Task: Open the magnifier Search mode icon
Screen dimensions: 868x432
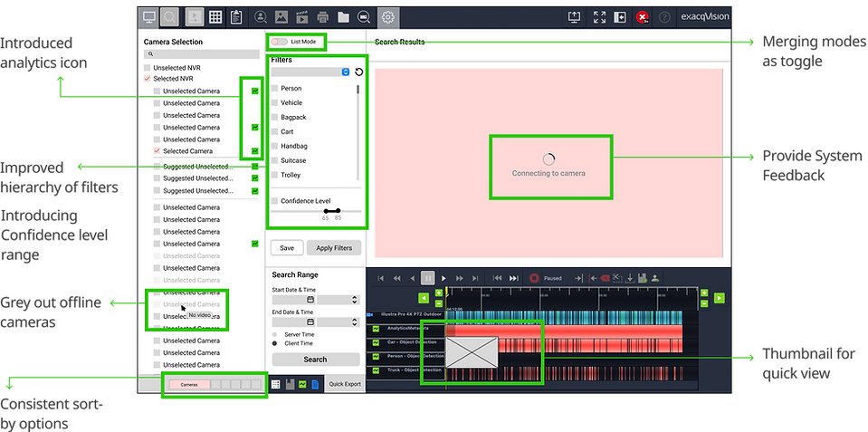Action: click(x=169, y=17)
